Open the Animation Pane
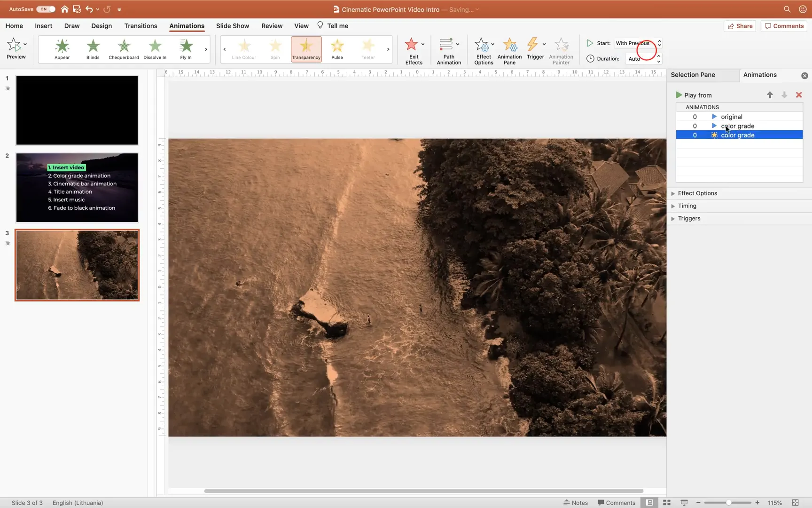812x508 pixels. click(x=509, y=50)
